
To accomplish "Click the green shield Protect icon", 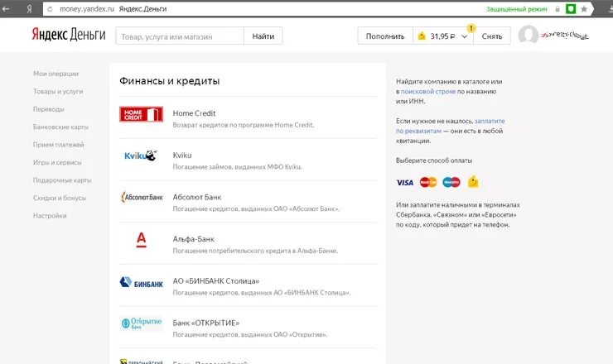I will pos(571,9).
